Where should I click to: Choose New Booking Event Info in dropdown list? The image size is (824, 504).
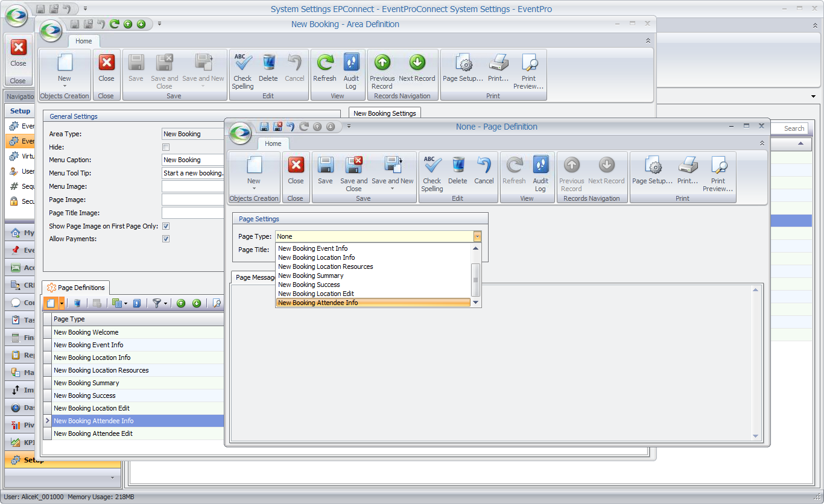pos(373,248)
